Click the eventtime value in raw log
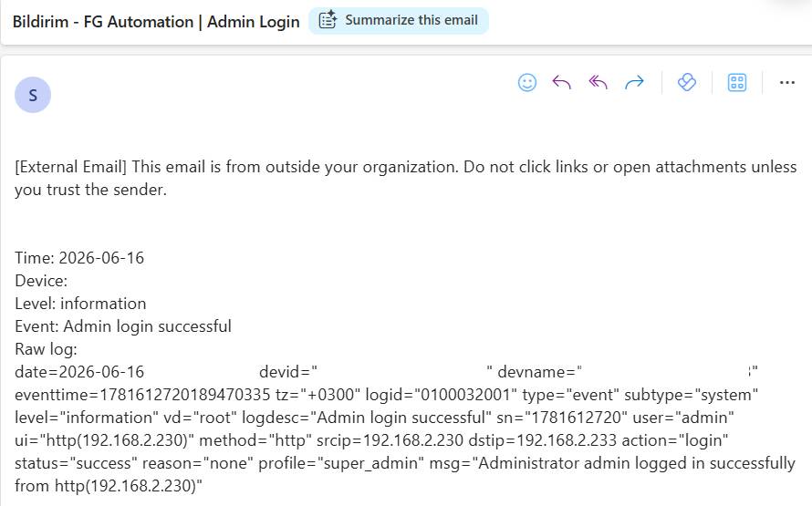The width and height of the screenshot is (812, 506). (x=142, y=395)
